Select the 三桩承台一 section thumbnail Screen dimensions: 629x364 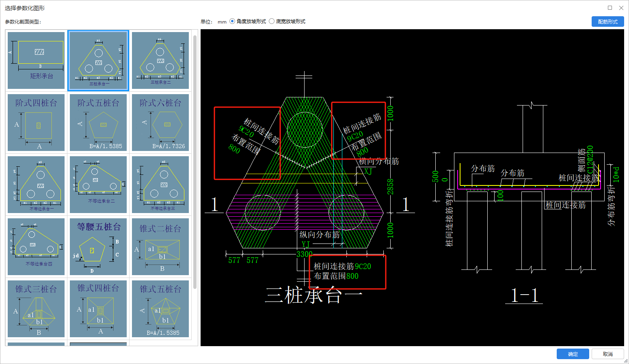click(98, 60)
